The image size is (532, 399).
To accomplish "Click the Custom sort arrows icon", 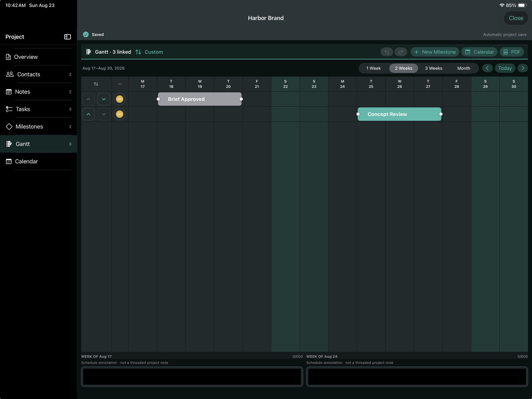I will click(138, 52).
